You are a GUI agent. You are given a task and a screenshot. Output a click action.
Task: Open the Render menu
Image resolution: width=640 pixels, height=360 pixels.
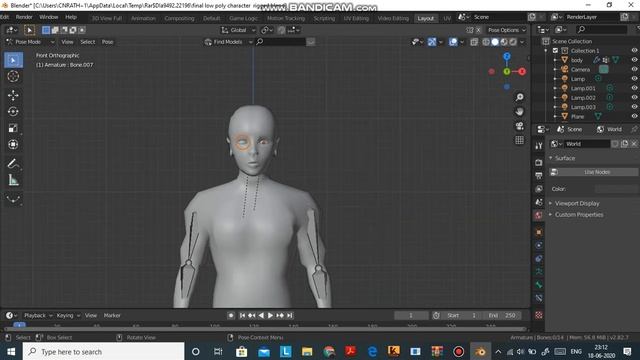coord(24,17)
